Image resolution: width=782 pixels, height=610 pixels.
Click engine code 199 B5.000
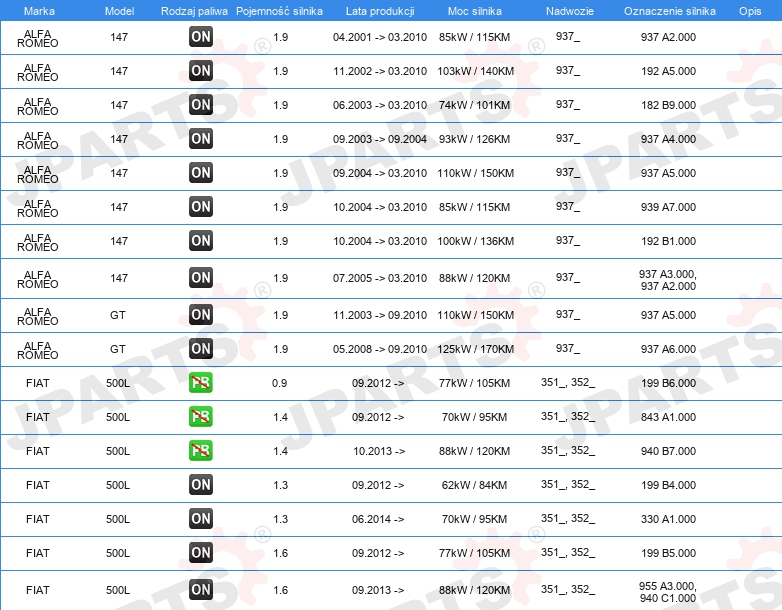tap(668, 553)
